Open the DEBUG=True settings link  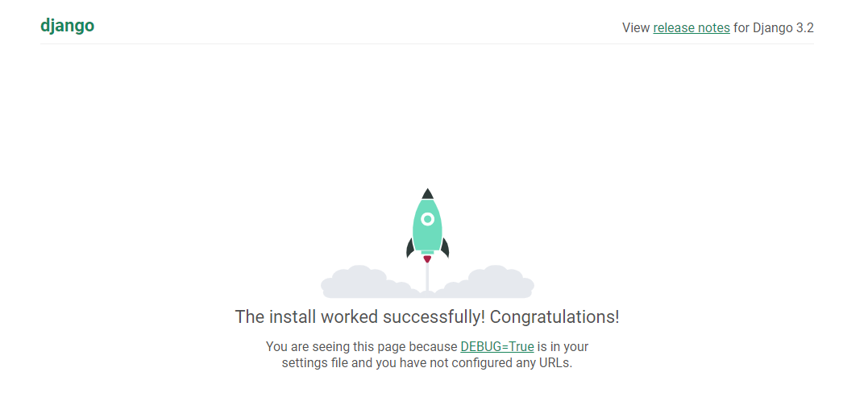click(497, 347)
